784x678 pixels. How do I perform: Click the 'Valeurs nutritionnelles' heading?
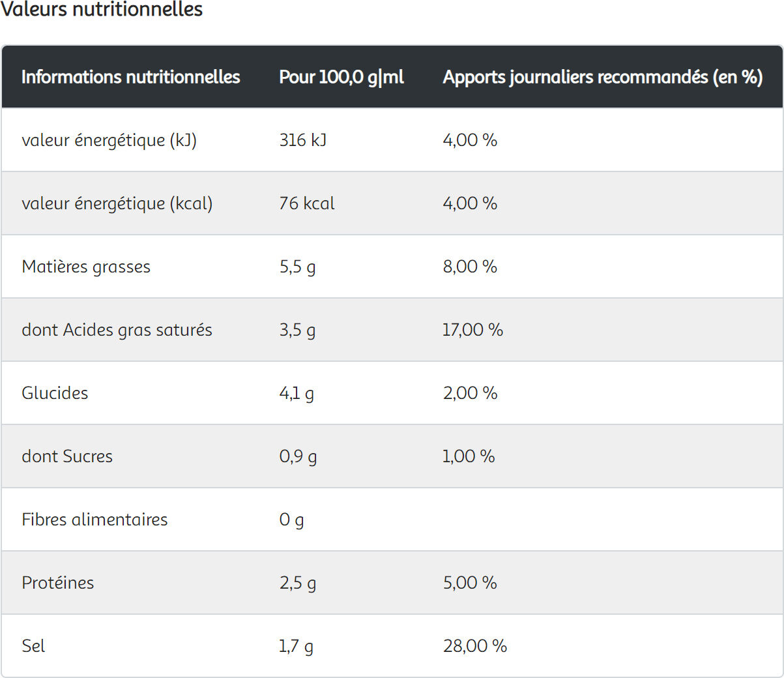pyautogui.click(x=102, y=10)
